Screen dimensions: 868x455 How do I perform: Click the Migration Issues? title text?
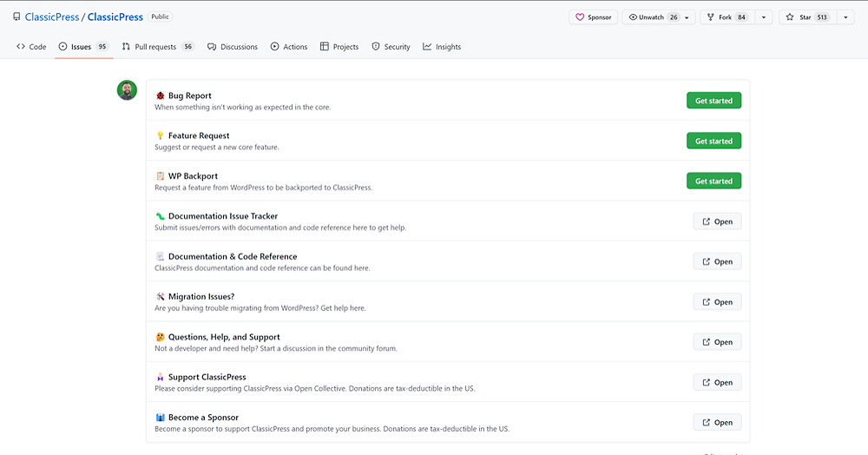201,297
